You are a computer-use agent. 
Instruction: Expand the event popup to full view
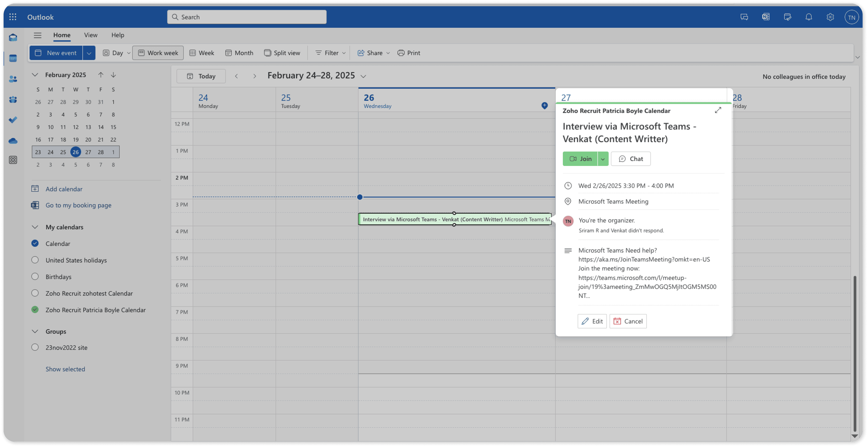[x=718, y=110]
